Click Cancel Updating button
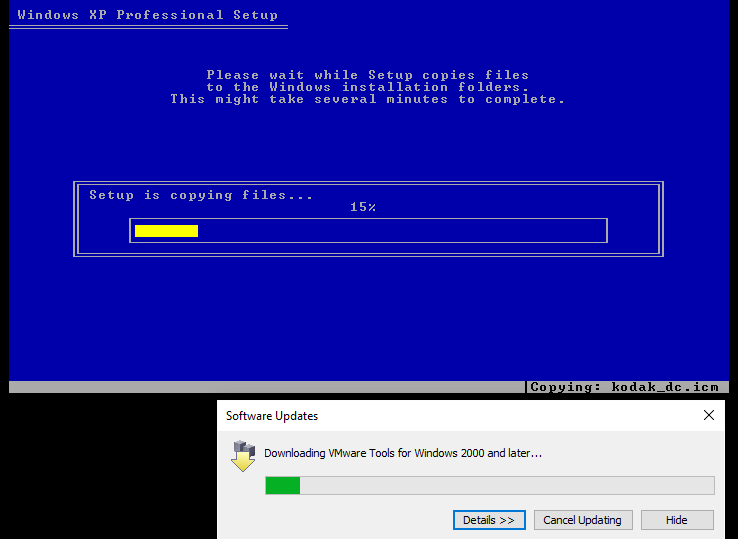Image resolution: width=738 pixels, height=539 pixels. 583,520
